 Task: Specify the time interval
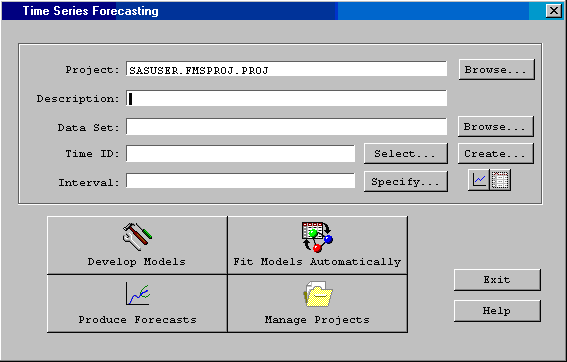[x=406, y=182]
